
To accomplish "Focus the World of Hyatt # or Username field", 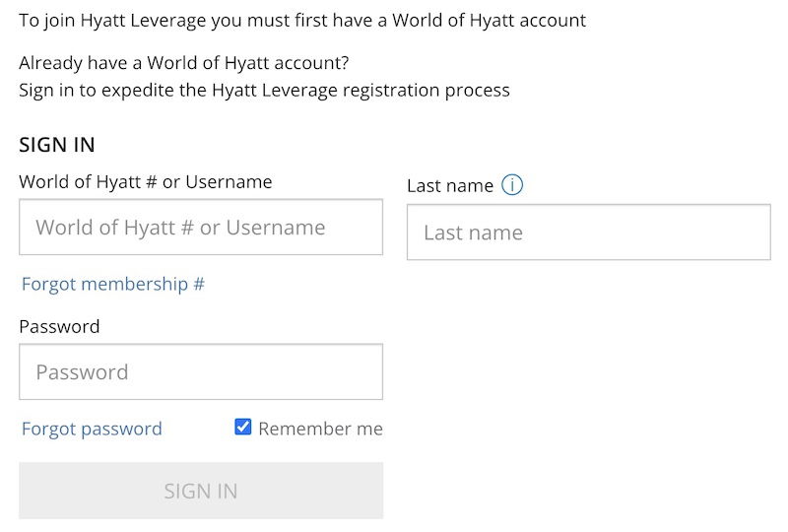I will (201, 227).
